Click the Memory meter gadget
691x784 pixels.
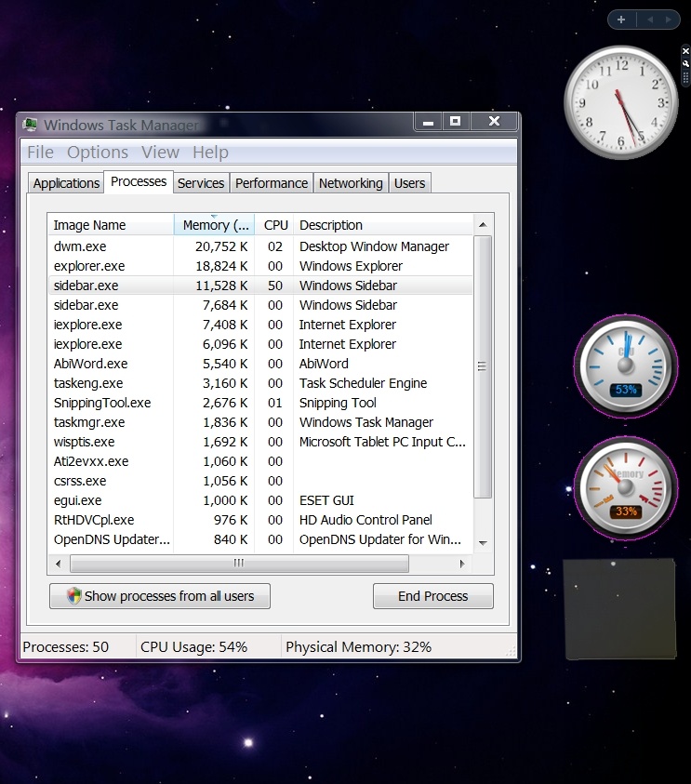coord(626,488)
